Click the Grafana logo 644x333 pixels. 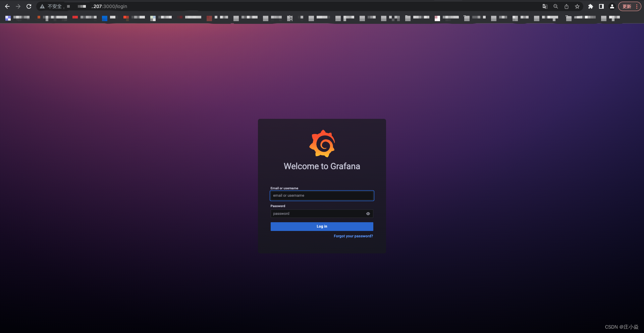pos(322,144)
